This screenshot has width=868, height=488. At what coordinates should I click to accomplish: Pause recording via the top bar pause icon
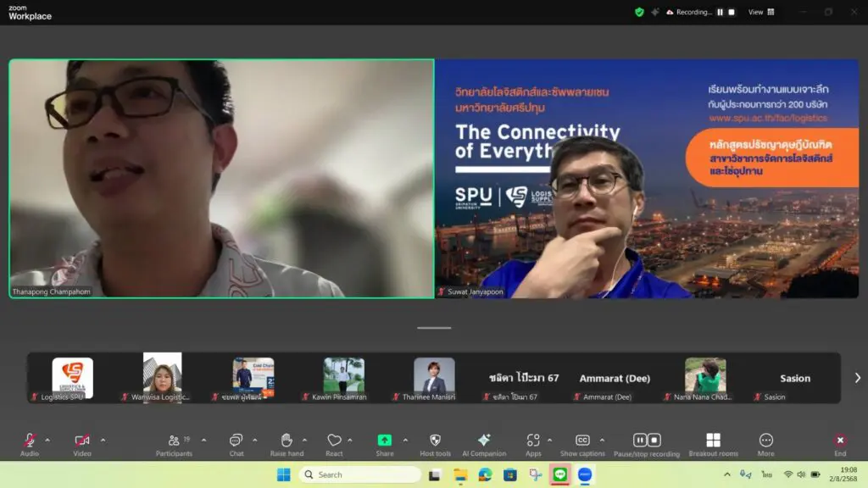pos(721,12)
